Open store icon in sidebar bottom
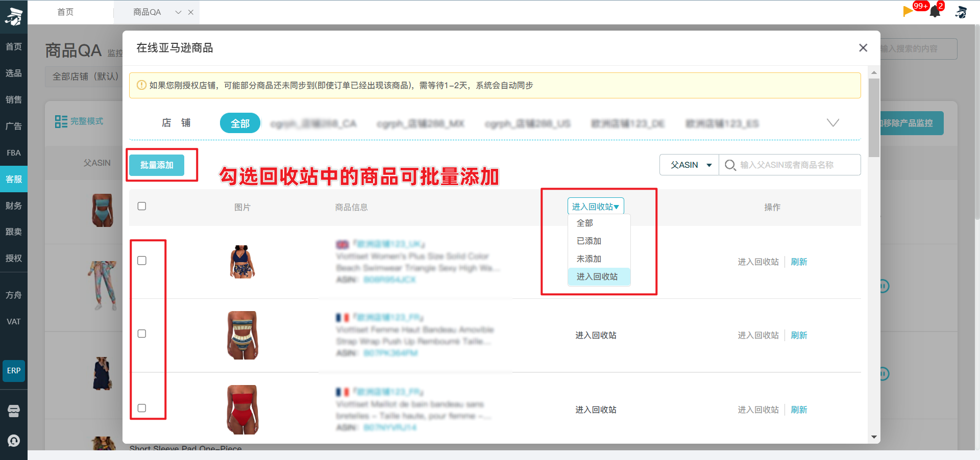The width and height of the screenshot is (980, 460). click(x=14, y=411)
